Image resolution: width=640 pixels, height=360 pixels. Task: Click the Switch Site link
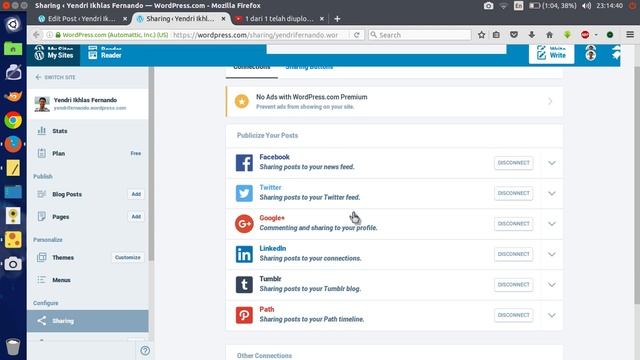(x=56, y=77)
